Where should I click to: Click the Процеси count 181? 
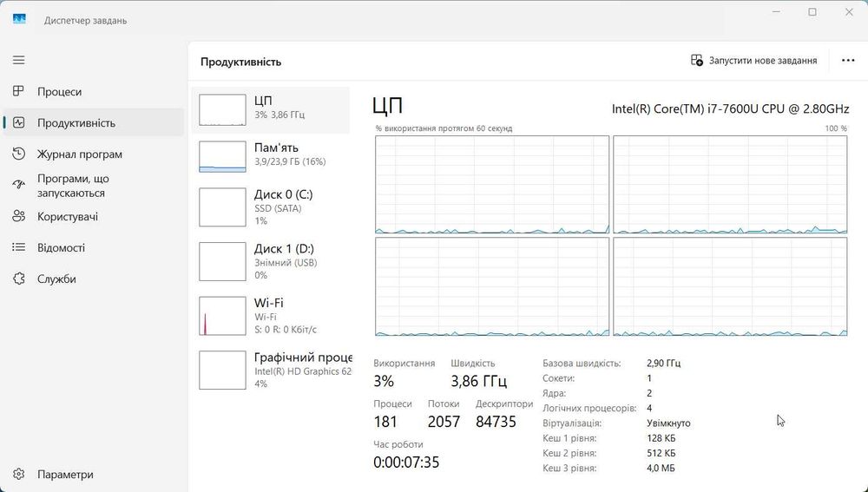385,422
